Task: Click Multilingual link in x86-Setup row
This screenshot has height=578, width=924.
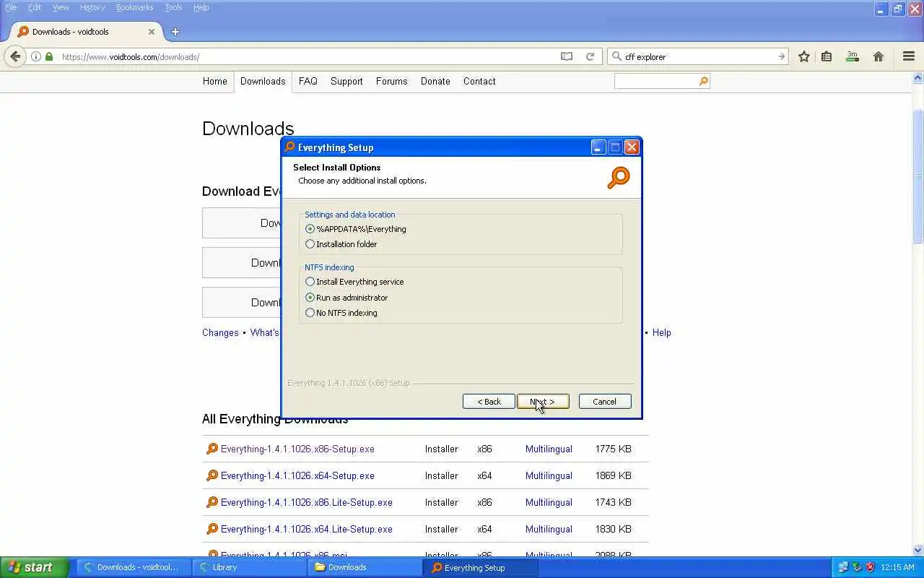Action: pyautogui.click(x=549, y=449)
